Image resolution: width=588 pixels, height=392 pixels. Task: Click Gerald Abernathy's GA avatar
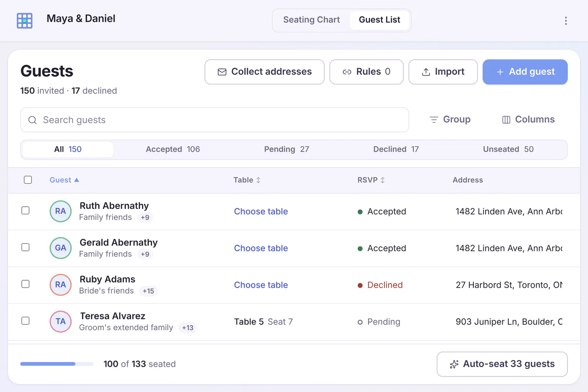[60, 248]
